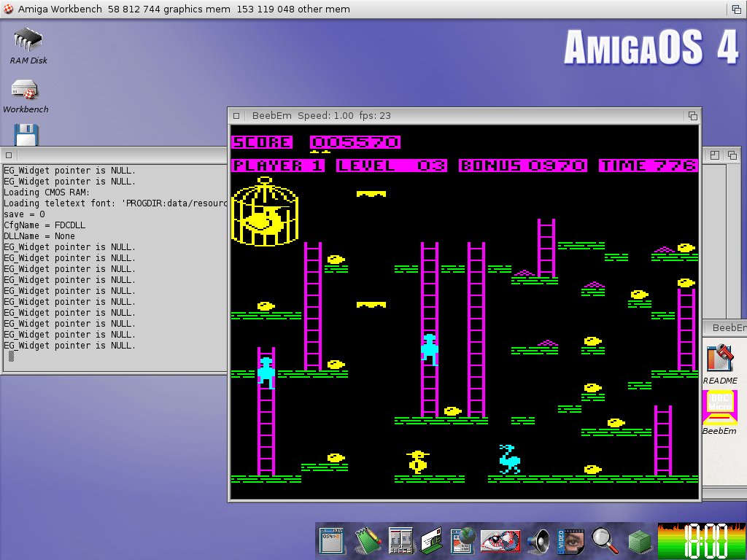Viewport: 747px width, 560px height.
Task: Click the Amiga Workbench memory title text
Action: [184, 9]
